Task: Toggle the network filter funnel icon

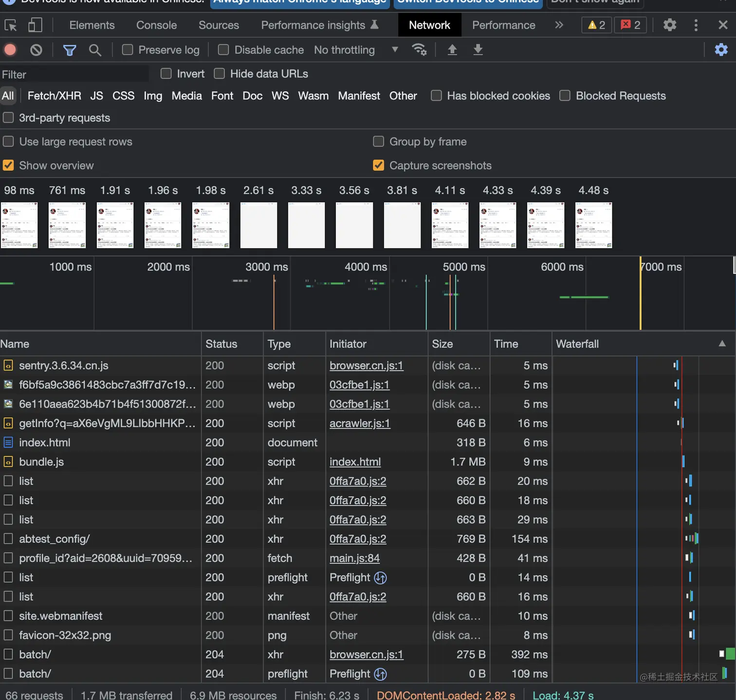Action: (x=70, y=50)
